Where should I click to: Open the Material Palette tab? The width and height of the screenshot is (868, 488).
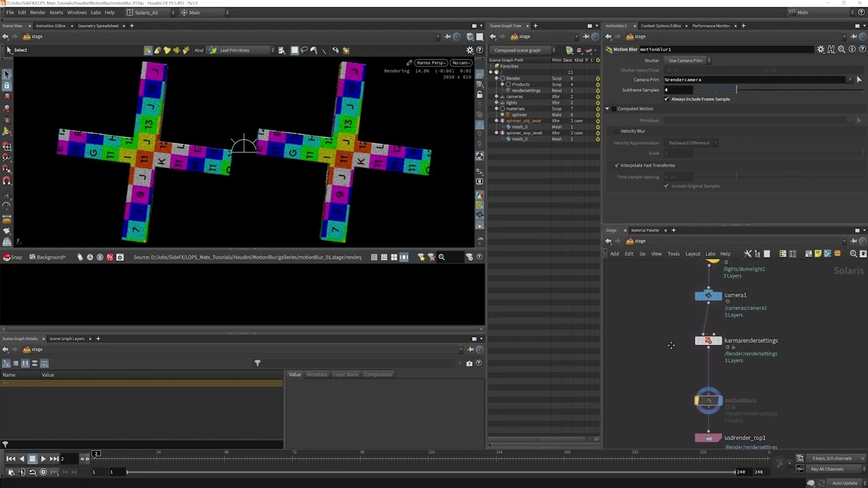click(x=645, y=230)
